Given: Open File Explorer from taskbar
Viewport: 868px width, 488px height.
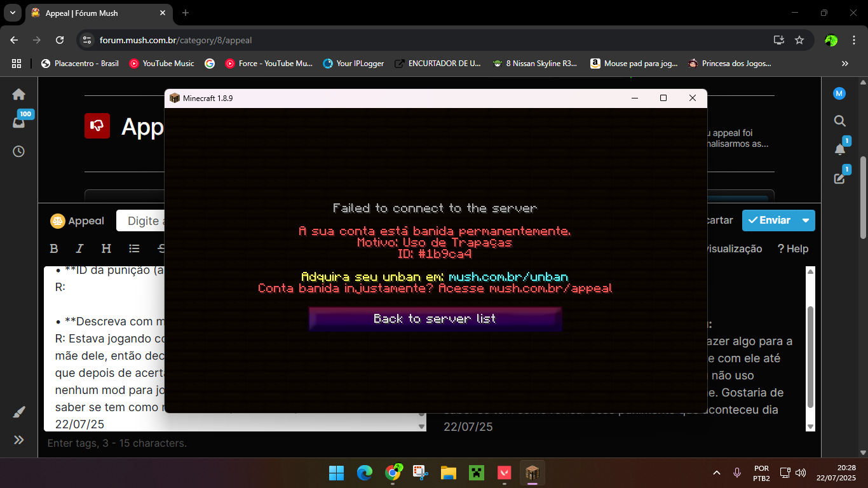Looking at the screenshot, I should pos(449,473).
